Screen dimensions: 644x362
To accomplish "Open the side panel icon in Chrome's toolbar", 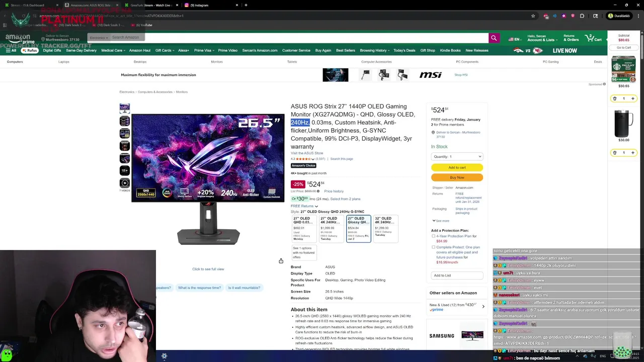I will pos(595,16).
